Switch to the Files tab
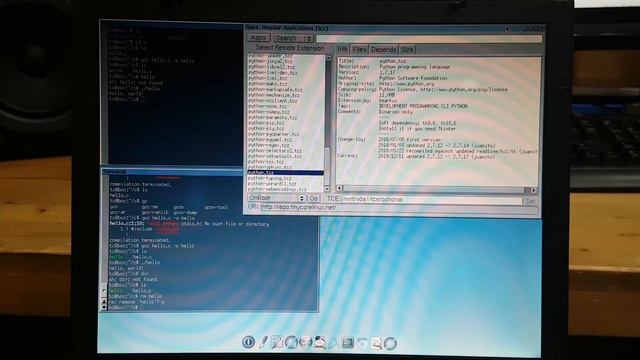 (359, 49)
